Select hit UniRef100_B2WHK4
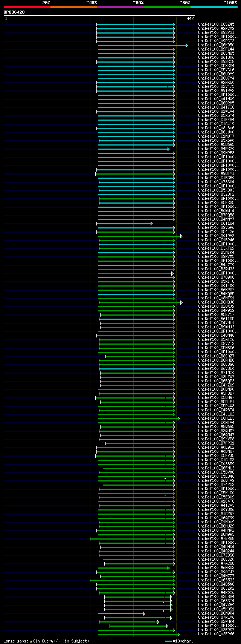Viewport: 241px width, 644px height. click(216, 622)
